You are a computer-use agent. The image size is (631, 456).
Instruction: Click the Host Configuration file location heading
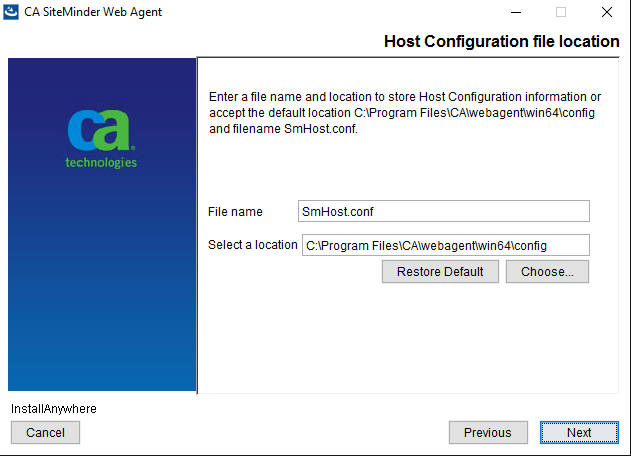click(x=502, y=41)
